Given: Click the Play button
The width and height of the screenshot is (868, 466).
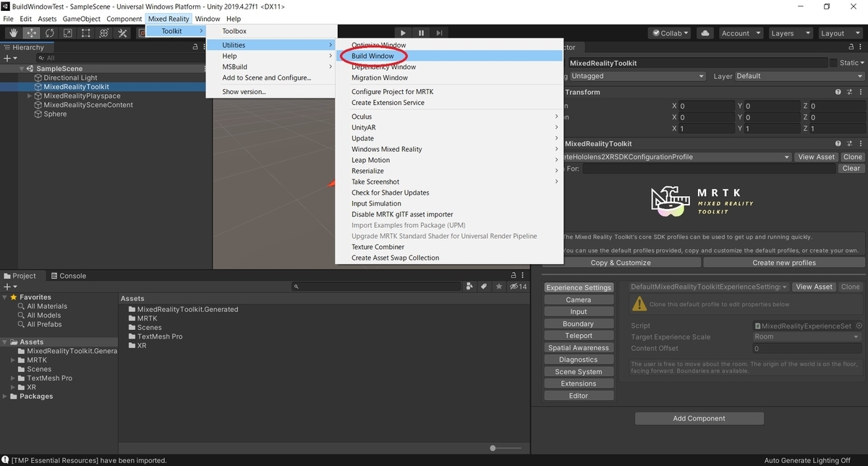Looking at the screenshot, I should tap(403, 33).
